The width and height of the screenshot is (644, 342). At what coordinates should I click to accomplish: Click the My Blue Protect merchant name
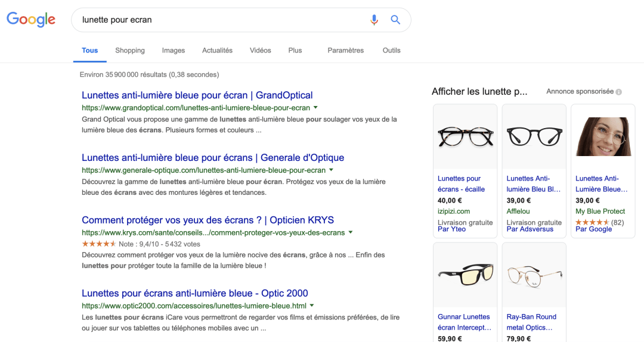click(600, 212)
